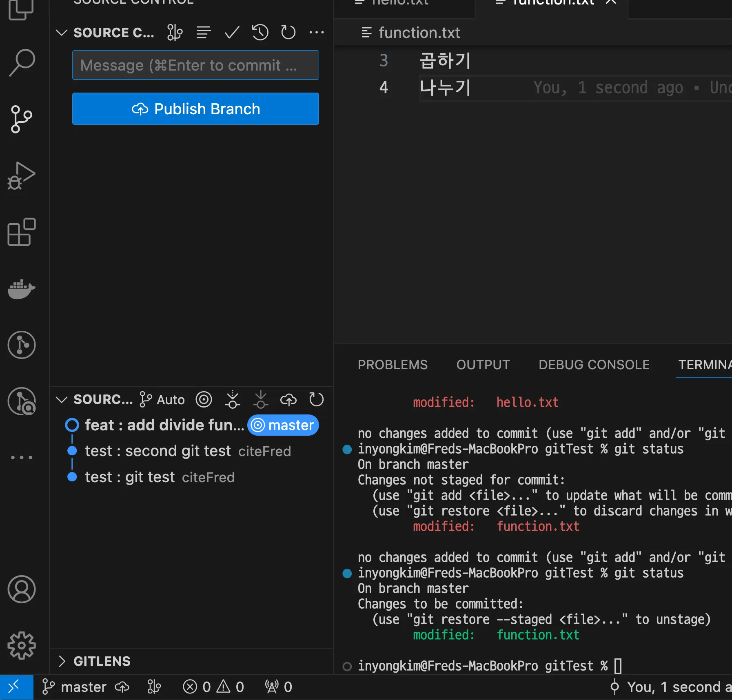Switch to the DEBUG CONSOLE tab
The image size is (732, 700).
pyautogui.click(x=594, y=365)
